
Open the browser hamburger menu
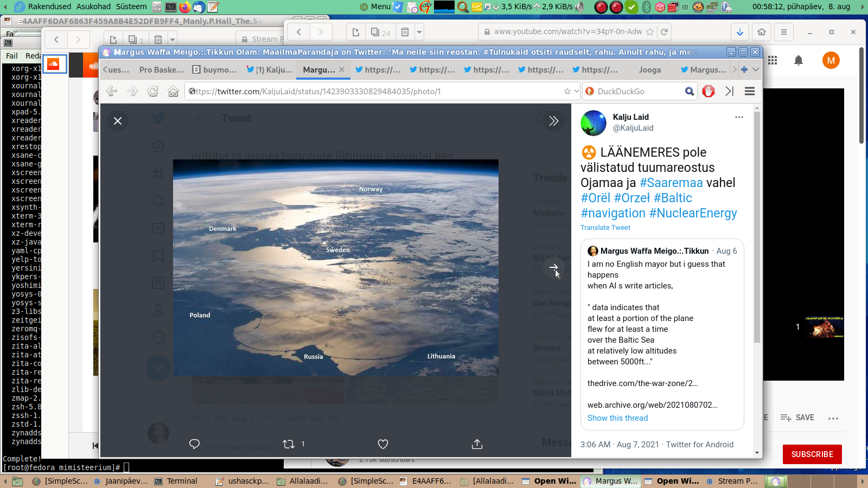pos(750,91)
